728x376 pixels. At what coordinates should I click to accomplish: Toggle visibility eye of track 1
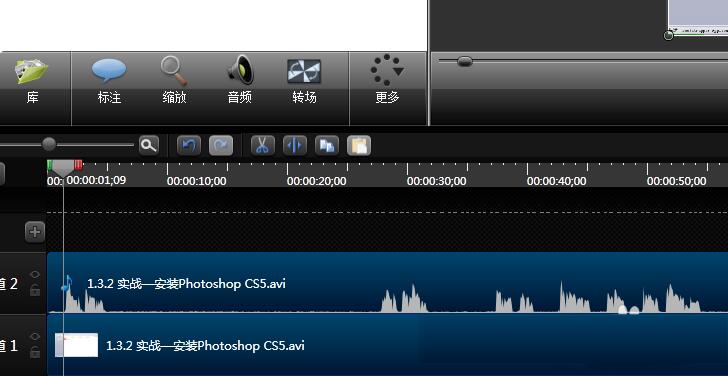click(x=34, y=336)
